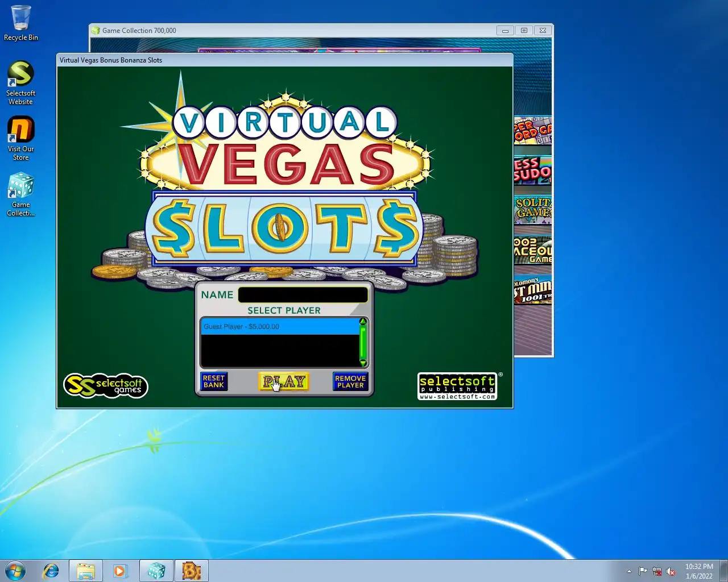Select Solitaire Games thumbnail in Game Collection window

click(x=533, y=210)
